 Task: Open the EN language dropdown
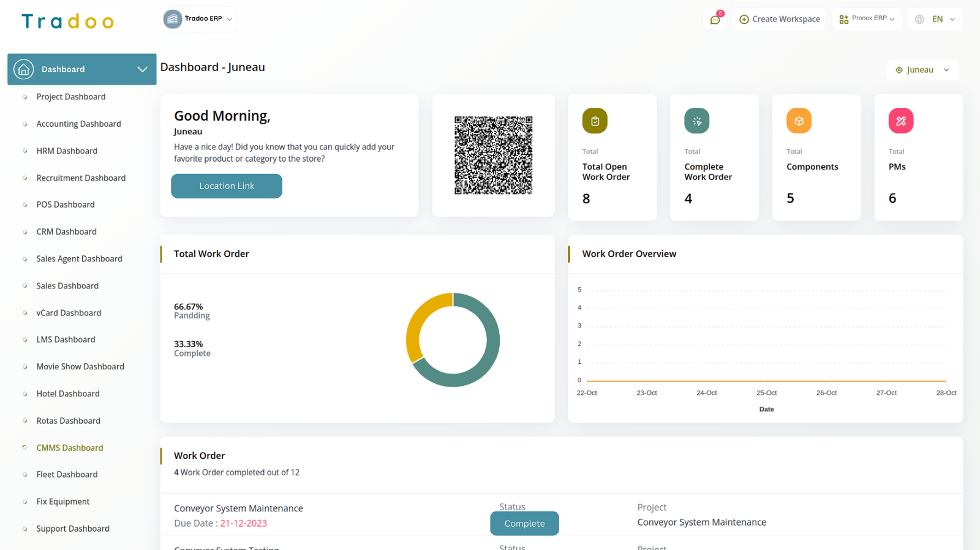point(943,20)
